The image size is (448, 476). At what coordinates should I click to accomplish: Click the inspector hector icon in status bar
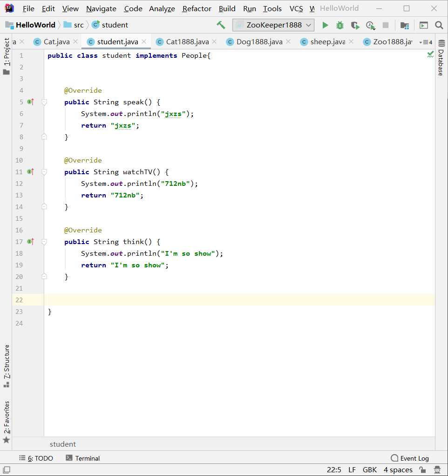(437, 469)
